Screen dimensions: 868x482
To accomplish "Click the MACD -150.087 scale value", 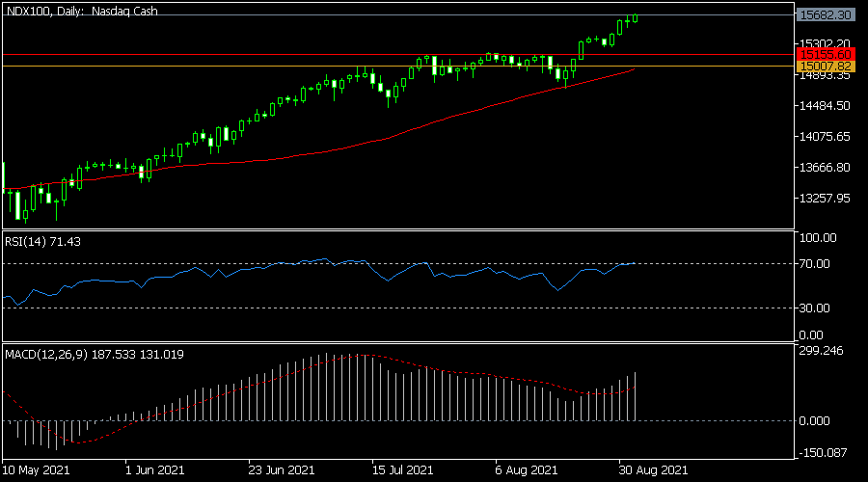I will coord(824,453).
